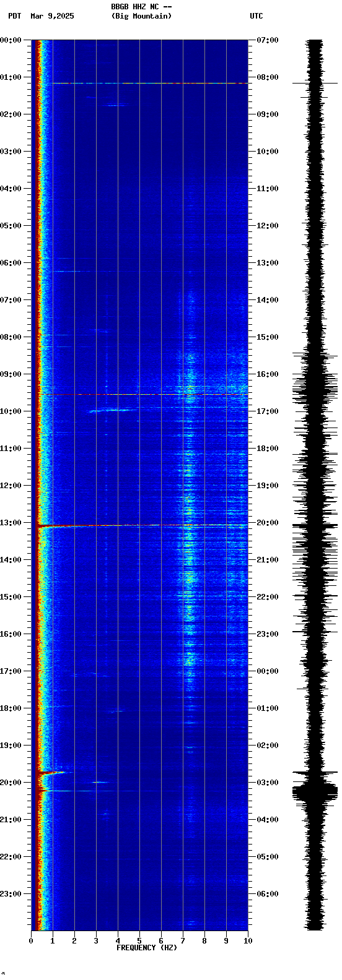
Task: Click PDT time label 07:00
Action: [11, 300]
